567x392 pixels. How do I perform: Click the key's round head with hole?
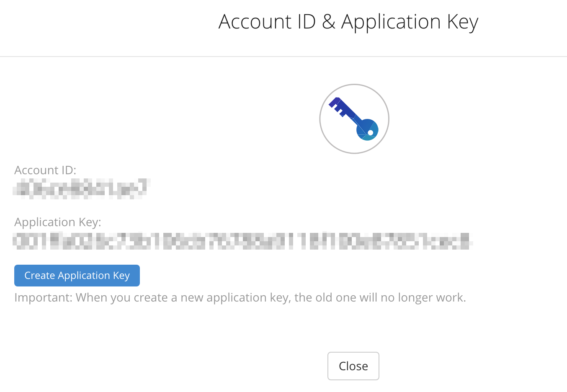(x=367, y=129)
